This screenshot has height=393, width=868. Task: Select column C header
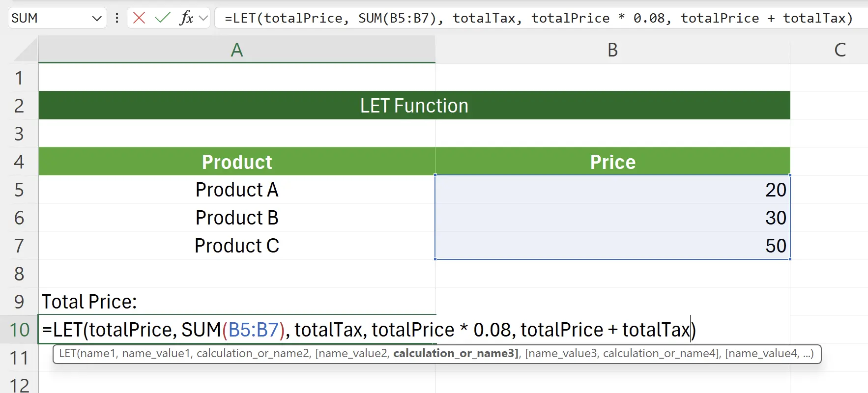click(840, 50)
